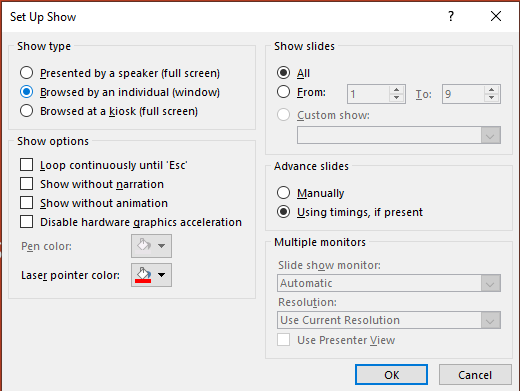The height and width of the screenshot is (391, 520).
Task: Click the Help question mark icon
Action: click(451, 16)
